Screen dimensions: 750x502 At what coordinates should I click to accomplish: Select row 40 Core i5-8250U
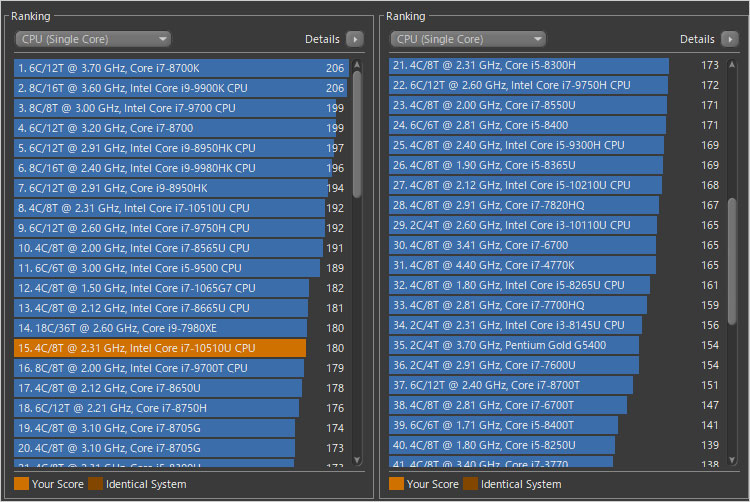click(x=556, y=446)
